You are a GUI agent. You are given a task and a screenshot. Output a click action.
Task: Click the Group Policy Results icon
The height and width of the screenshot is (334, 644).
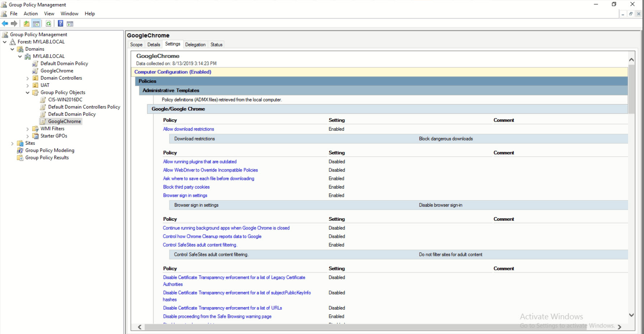tap(20, 157)
